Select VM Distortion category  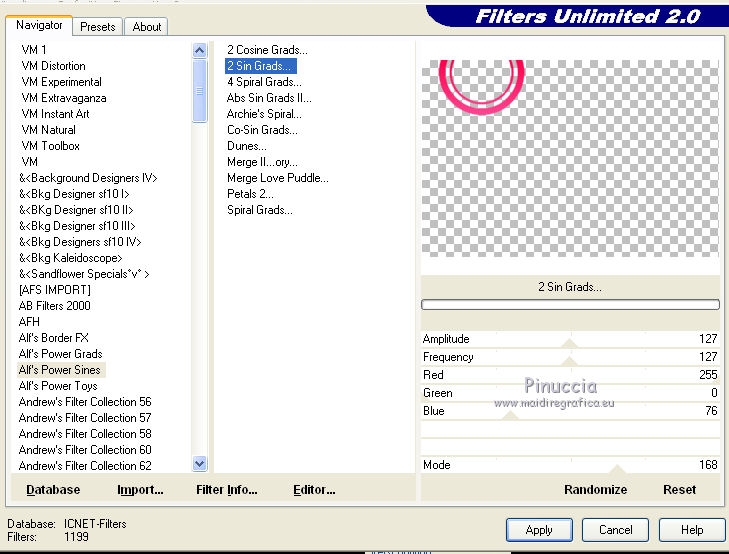(x=53, y=66)
